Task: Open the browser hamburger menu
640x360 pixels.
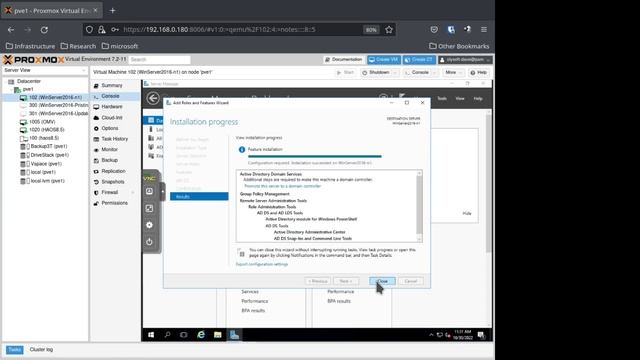Action: (484, 29)
